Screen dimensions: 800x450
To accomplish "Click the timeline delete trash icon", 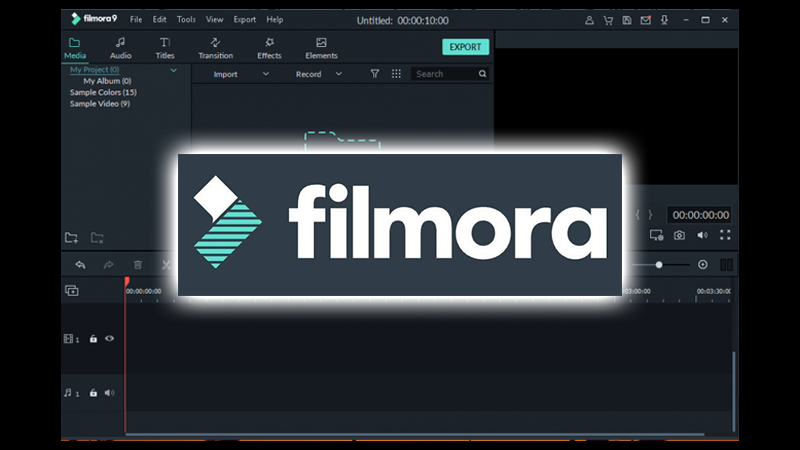I will pos(138,265).
